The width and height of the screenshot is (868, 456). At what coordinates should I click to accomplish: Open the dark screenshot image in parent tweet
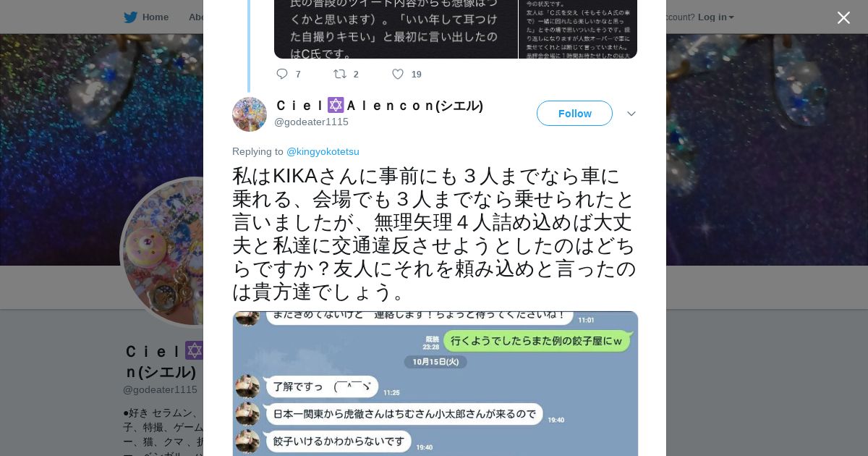396,29
